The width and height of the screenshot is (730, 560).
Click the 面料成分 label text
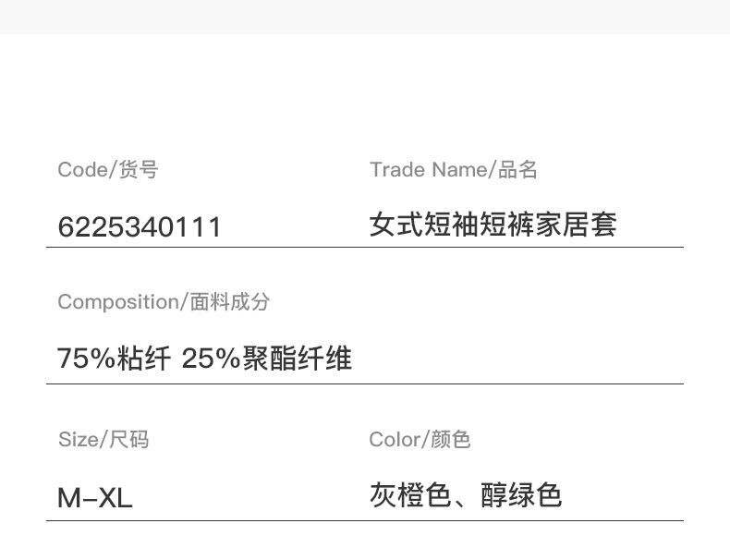click(229, 302)
